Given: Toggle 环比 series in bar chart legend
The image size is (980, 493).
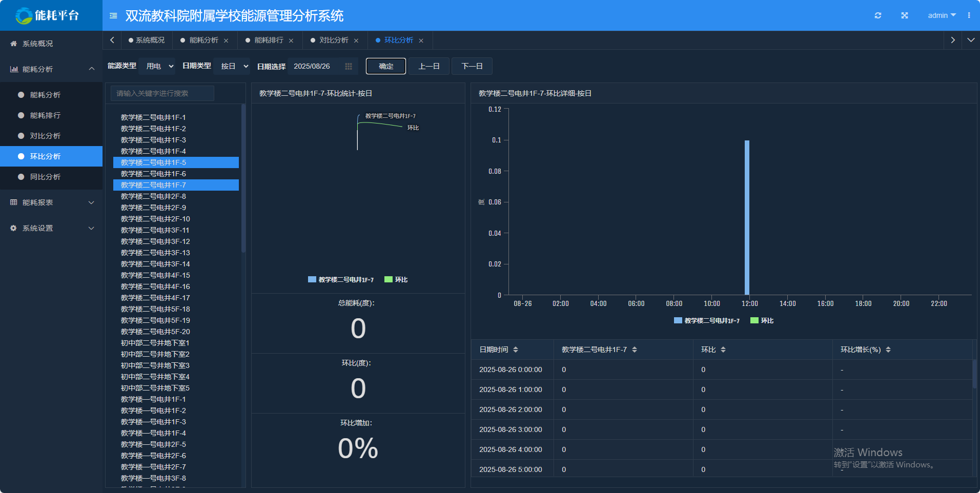Looking at the screenshot, I should (x=762, y=321).
